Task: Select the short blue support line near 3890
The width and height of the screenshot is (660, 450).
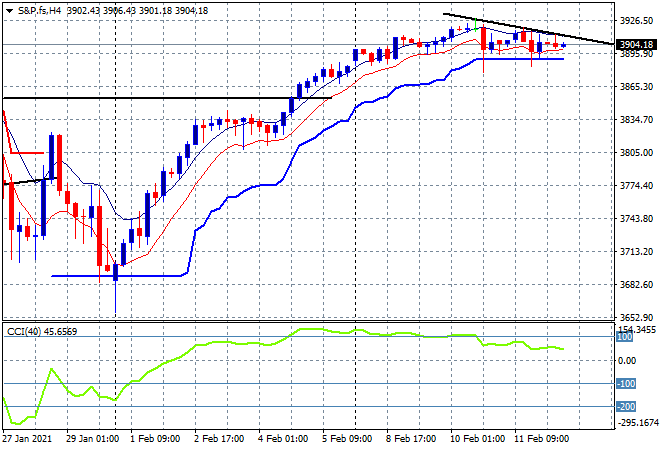Action: (520, 59)
